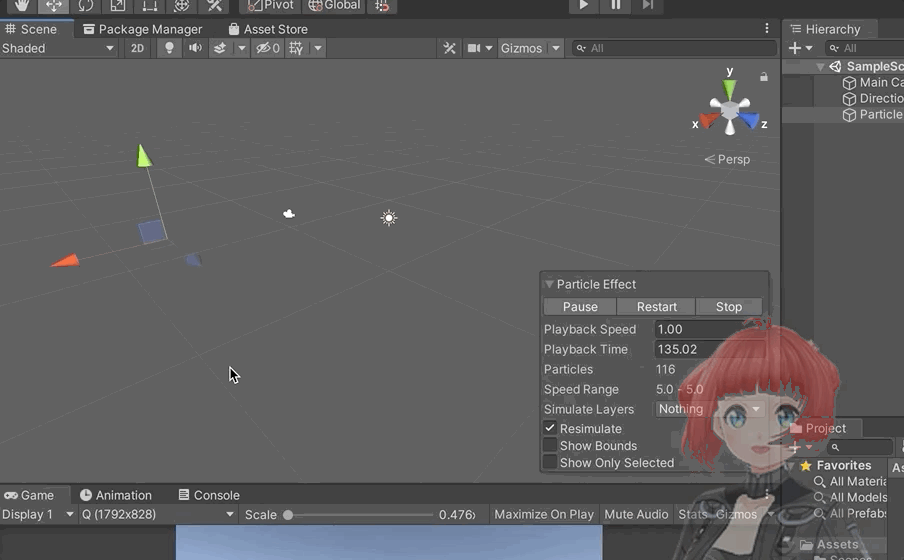Switch to the Game tab
Screen dimensions: 904x560
click(x=29, y=495)
